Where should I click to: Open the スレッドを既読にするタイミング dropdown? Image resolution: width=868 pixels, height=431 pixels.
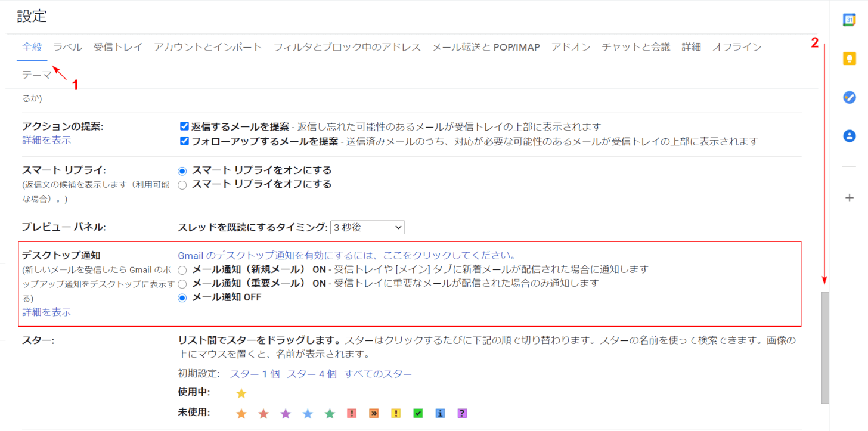pos(367,227)
